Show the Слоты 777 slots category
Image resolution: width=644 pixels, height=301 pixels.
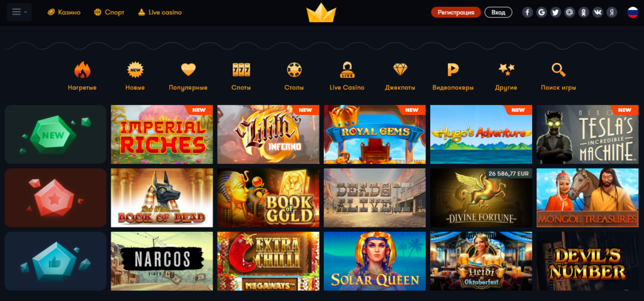click(241, 77)
